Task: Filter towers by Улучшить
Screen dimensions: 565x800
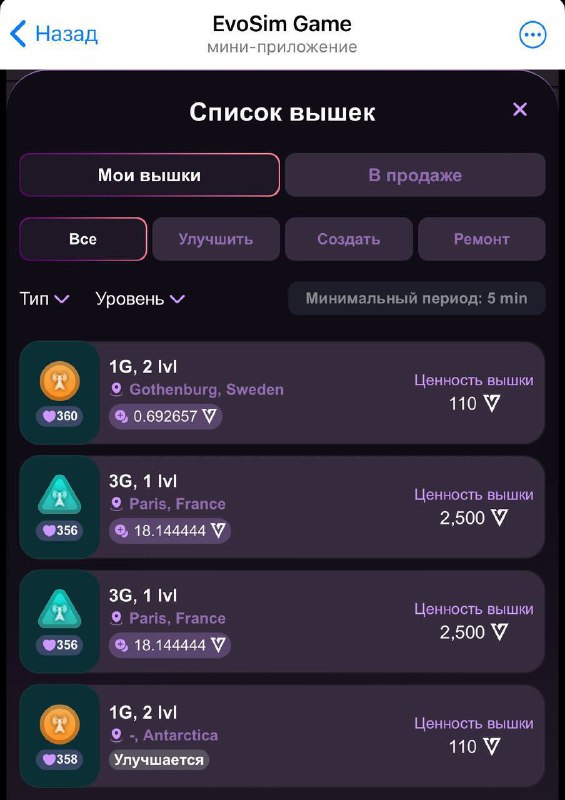Action: click(216, 239)
